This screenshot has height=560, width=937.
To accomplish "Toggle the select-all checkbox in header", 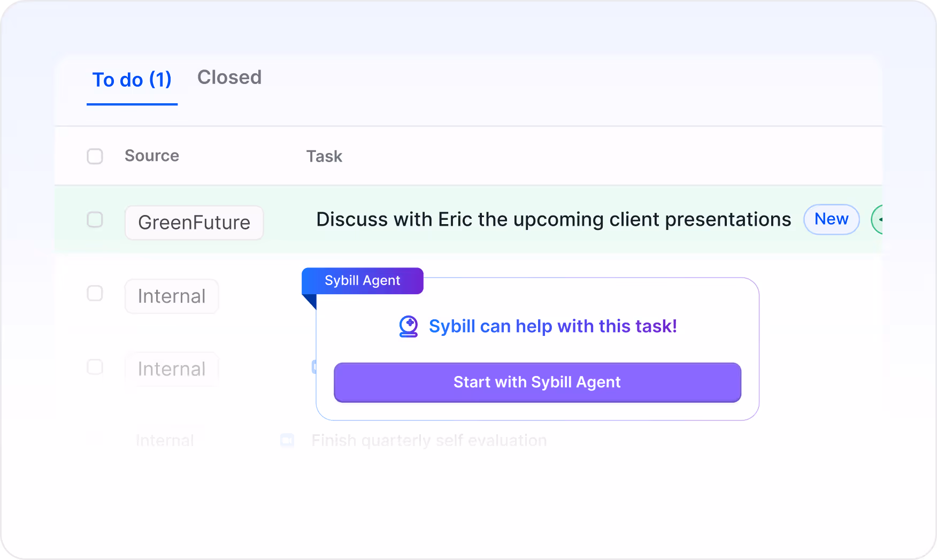I will point(95,156).
